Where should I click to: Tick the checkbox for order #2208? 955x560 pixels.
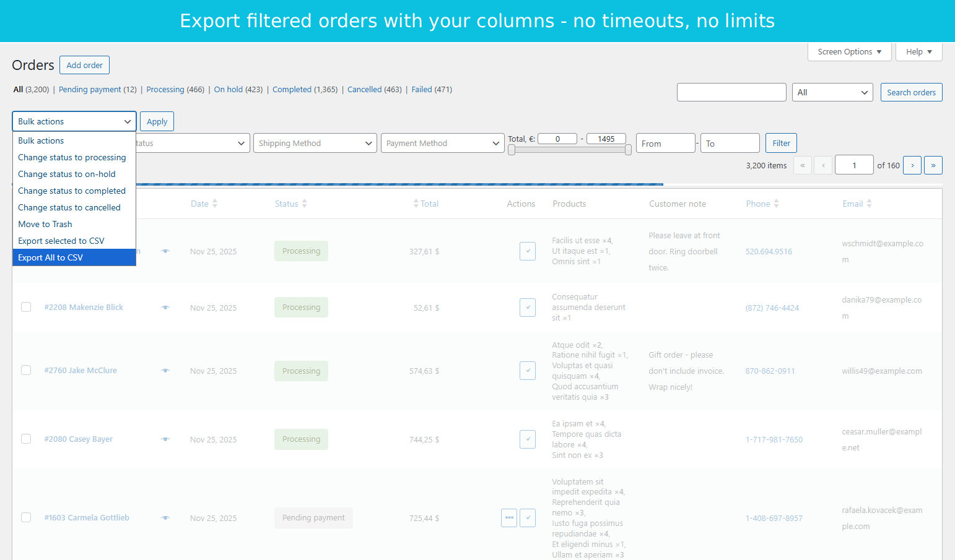click(25, 307)
